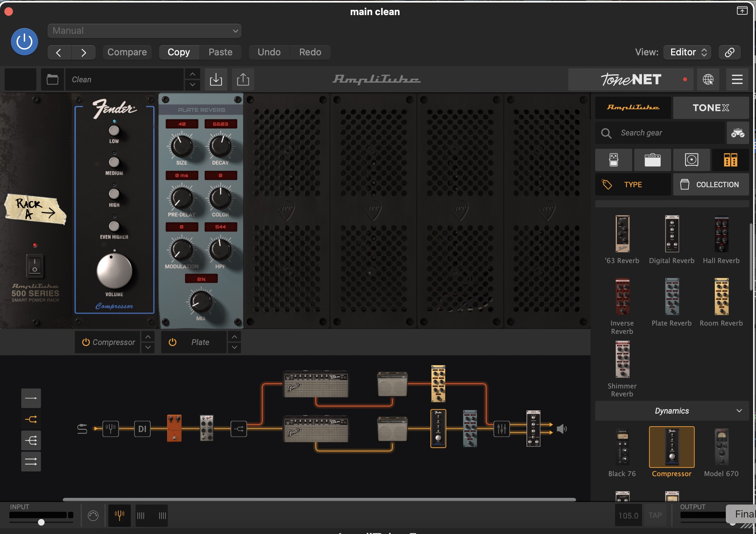The width and height of the screenshot is (756, 534).
Task: Click the export preset share icon
Action: (x=243, y=79)
